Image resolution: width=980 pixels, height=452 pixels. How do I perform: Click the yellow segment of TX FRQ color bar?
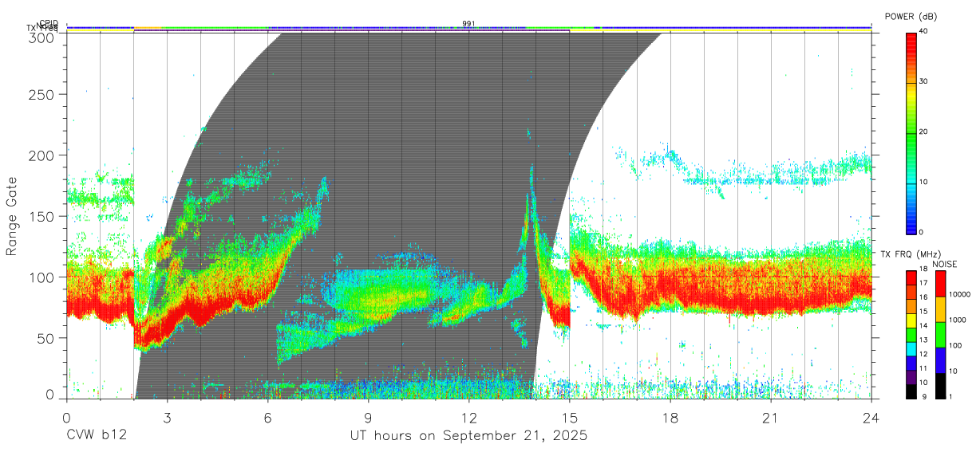[x=911, y=320]
